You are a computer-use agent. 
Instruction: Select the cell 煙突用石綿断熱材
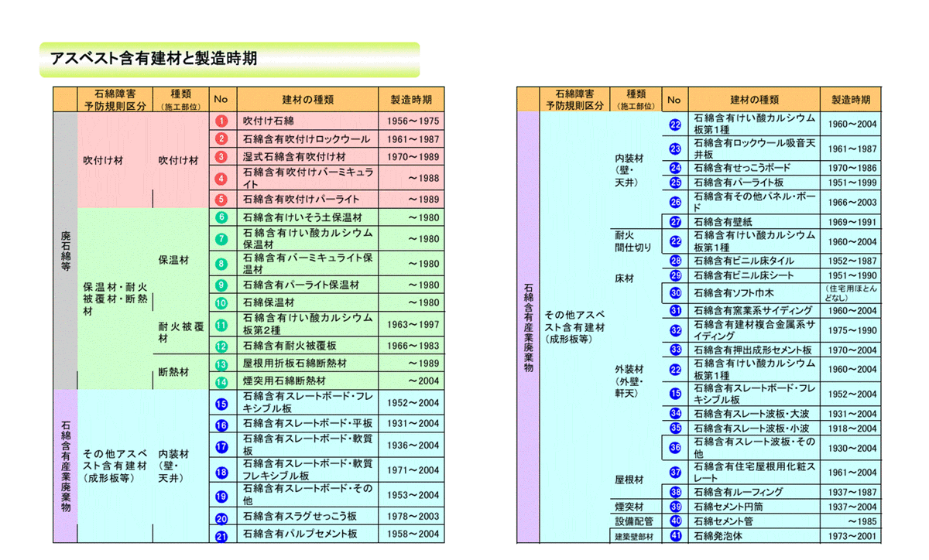307,381
